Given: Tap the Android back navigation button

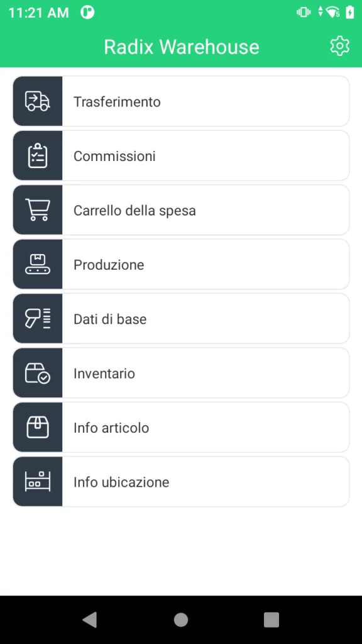Looking at the screenshot, I should tap(90, 619).
